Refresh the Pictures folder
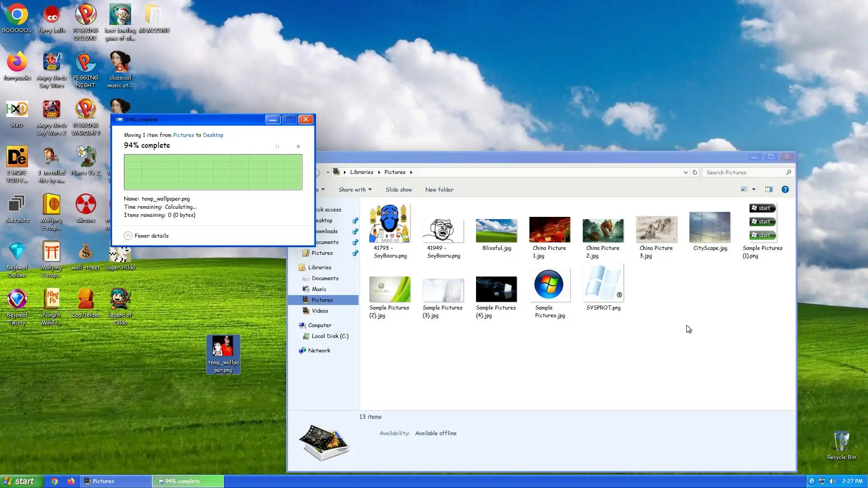This screenshot has height=488, width=868. (x=695, y=173)
